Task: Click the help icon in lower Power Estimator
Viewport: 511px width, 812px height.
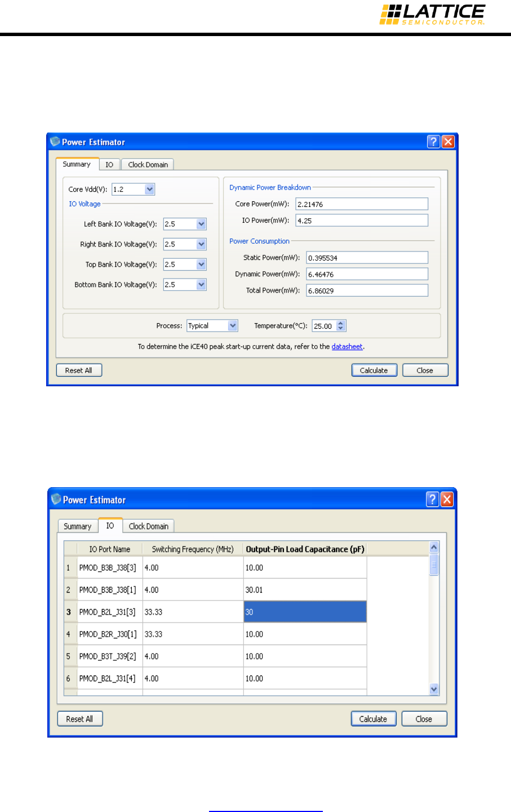Action: pos(432,499)
